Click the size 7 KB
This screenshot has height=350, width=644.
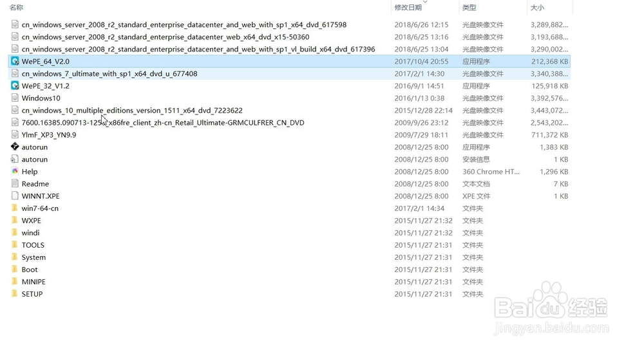pos(561,184)
